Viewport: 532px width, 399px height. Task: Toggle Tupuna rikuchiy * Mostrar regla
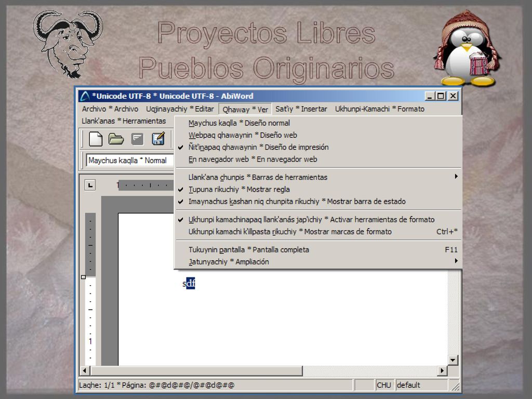point(318,189)
